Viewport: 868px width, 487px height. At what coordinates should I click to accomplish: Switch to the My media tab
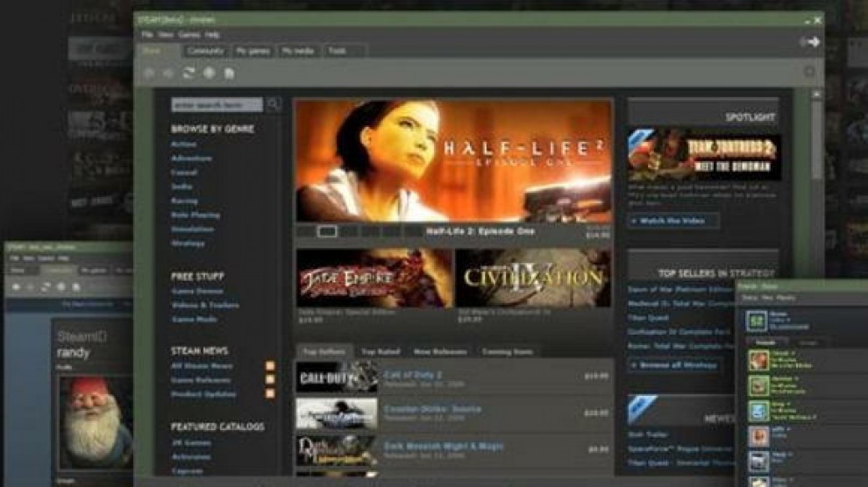(298, 51)
